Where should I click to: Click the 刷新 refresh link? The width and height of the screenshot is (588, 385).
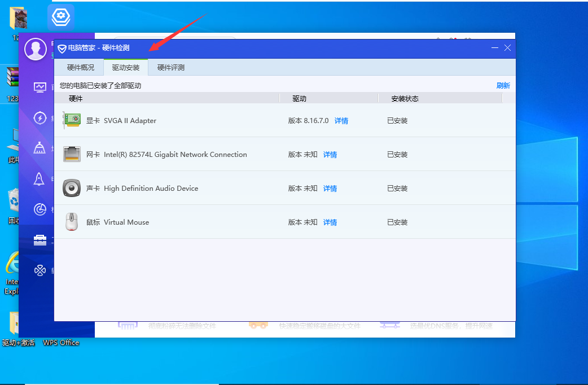click(503, 86)
